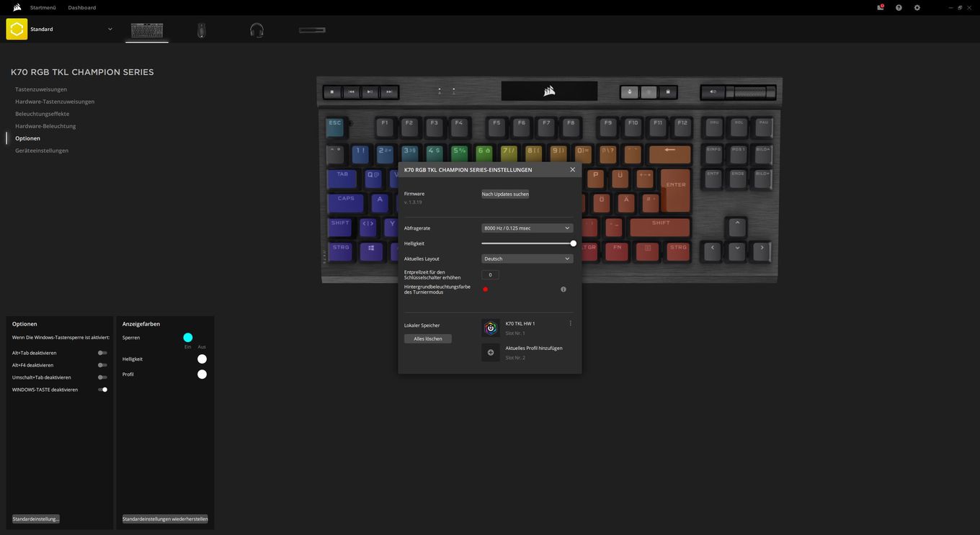Screen dimensions: 980x535
Task: Toggle Alt+F4 deaktivieren switch
Action: [102, 365]
